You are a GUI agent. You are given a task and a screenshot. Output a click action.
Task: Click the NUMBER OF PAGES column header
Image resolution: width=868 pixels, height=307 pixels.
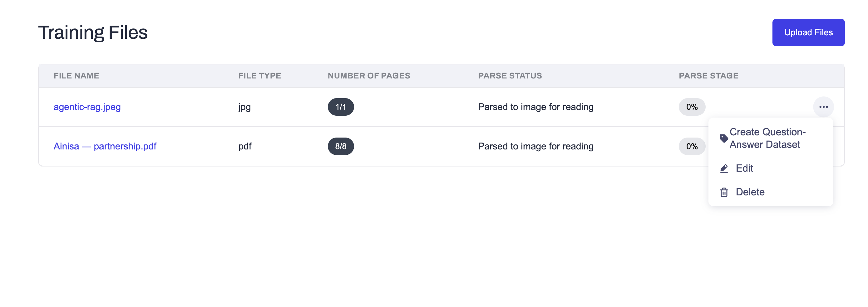click(369, 76)
